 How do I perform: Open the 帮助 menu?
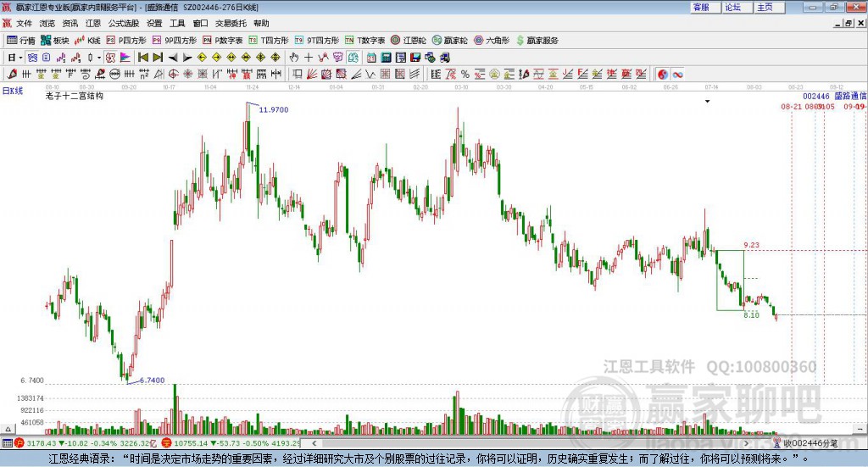(x=261, y=23)
